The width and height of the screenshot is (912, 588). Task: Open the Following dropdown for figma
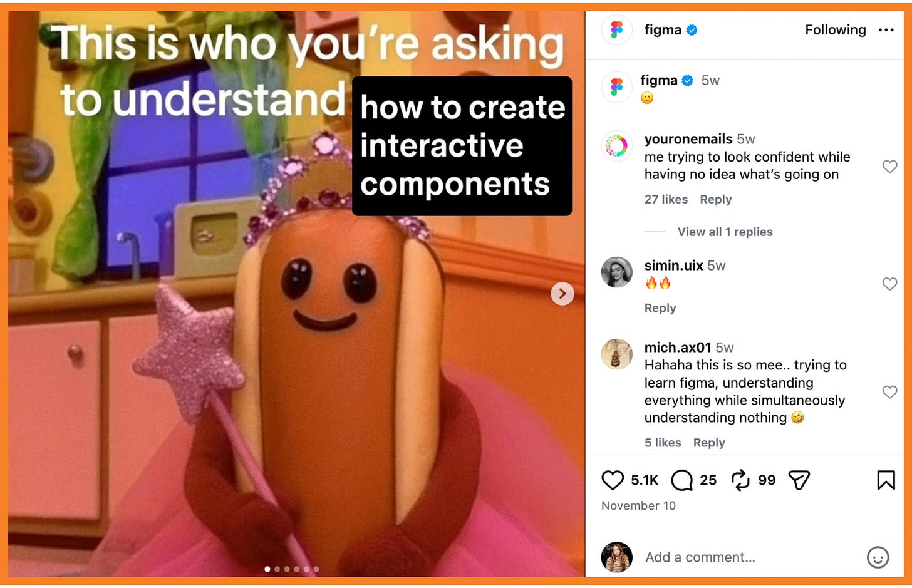click(x=835, y=30)
